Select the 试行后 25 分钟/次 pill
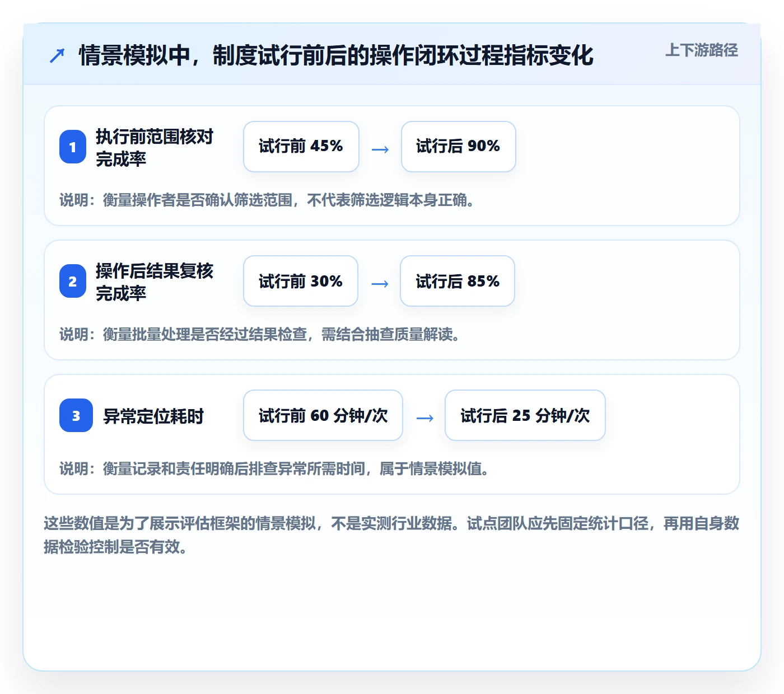The width and height of the screenshot is (784, 694). pos(525,415)
